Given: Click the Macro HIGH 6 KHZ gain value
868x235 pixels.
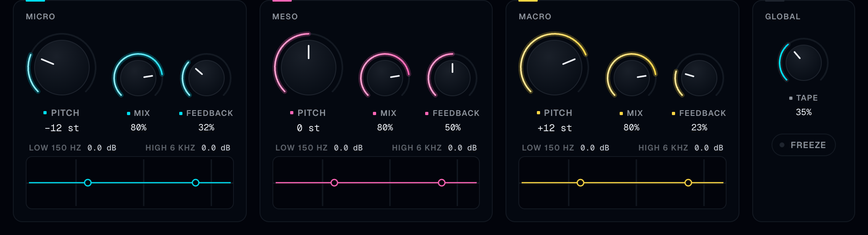Looking at the screenshot, I should click(709, 148).
